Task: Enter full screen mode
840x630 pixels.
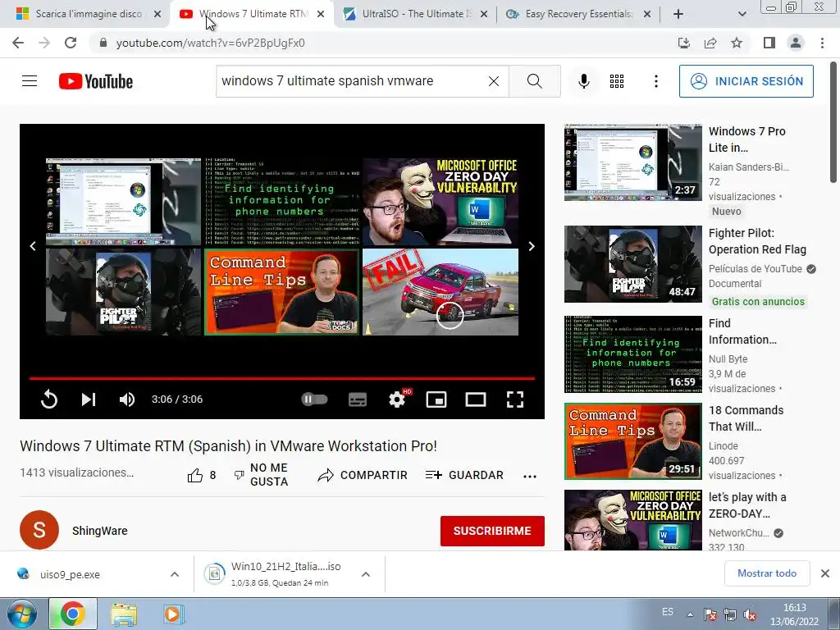Action: click(515, 399)
